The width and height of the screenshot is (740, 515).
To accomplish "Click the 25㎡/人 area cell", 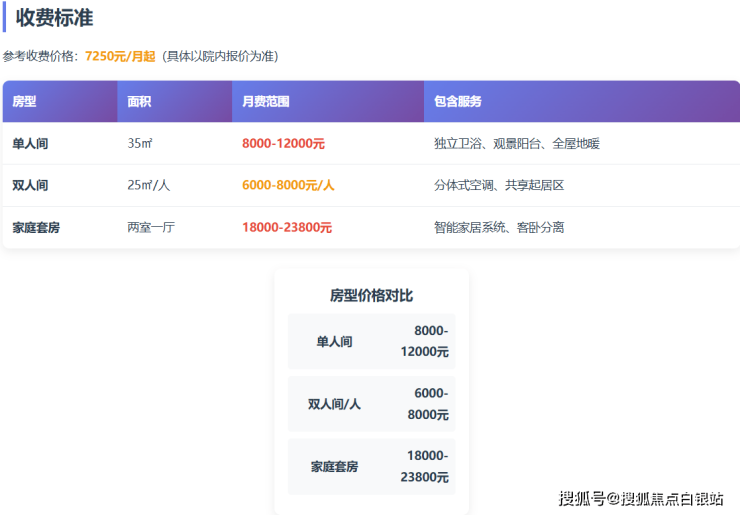I will click(x=148, y=186).
